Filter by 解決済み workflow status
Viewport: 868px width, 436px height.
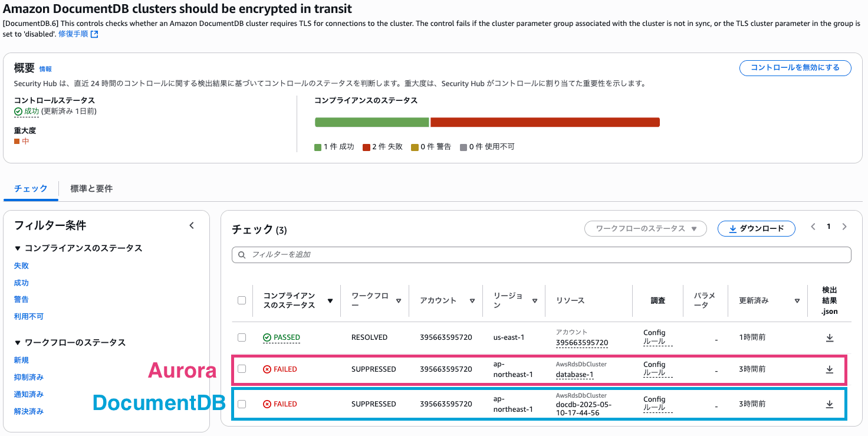point(29,412)
